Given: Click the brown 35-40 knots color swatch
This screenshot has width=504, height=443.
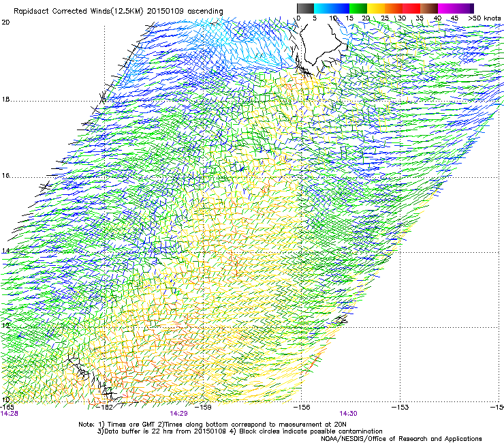Looking at the screenshot, I should 429,8.
